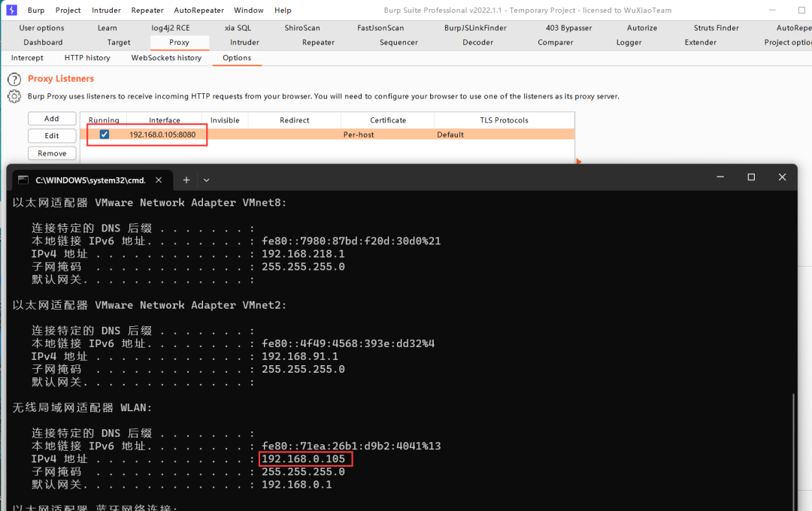The image size is (812, 511).
Task: Open the HTTP history sub-tab
Action: point(87,58)
